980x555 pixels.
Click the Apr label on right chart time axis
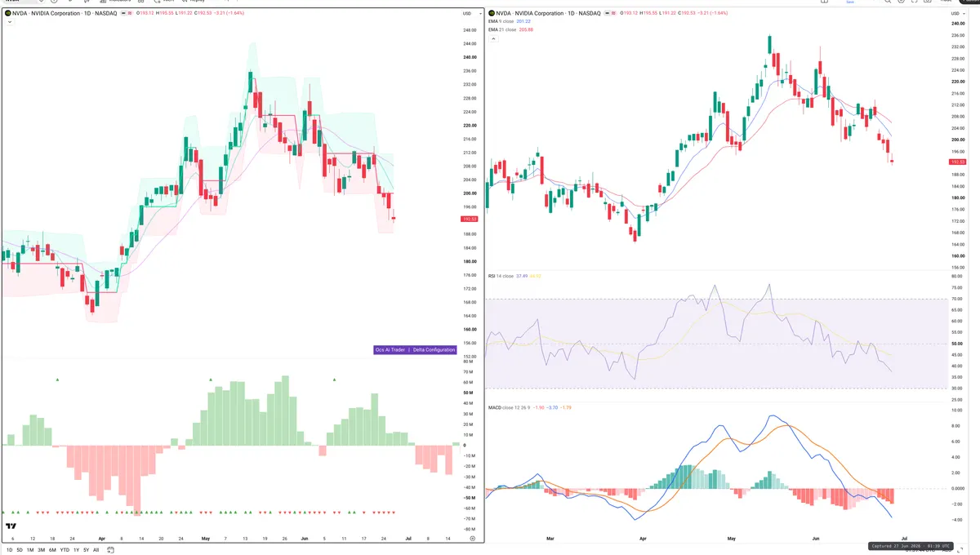click(x=644, y=539)
